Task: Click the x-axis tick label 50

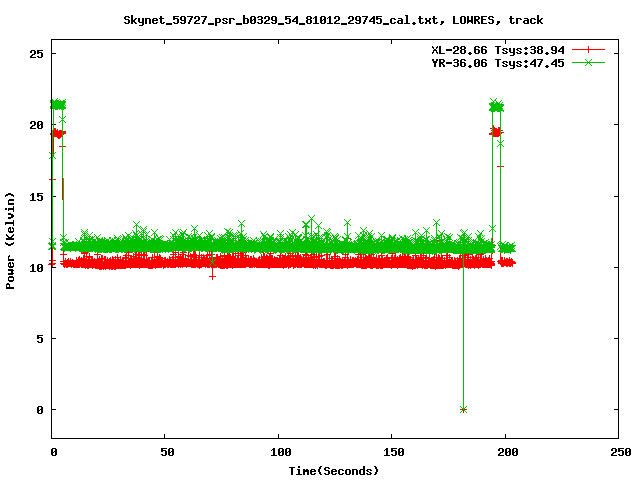Action: [x=167, y=452]
